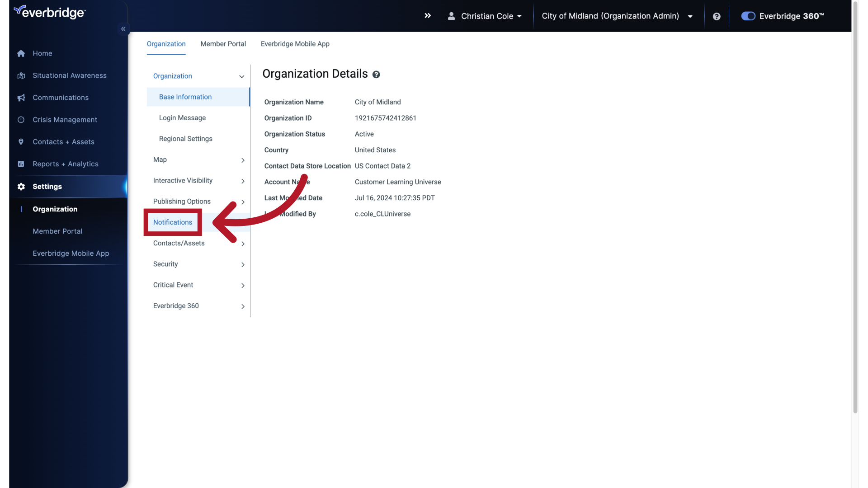Open the Everbridge Mobile App tab
Viewport: 868px width, 488px height.
point(295,44)
